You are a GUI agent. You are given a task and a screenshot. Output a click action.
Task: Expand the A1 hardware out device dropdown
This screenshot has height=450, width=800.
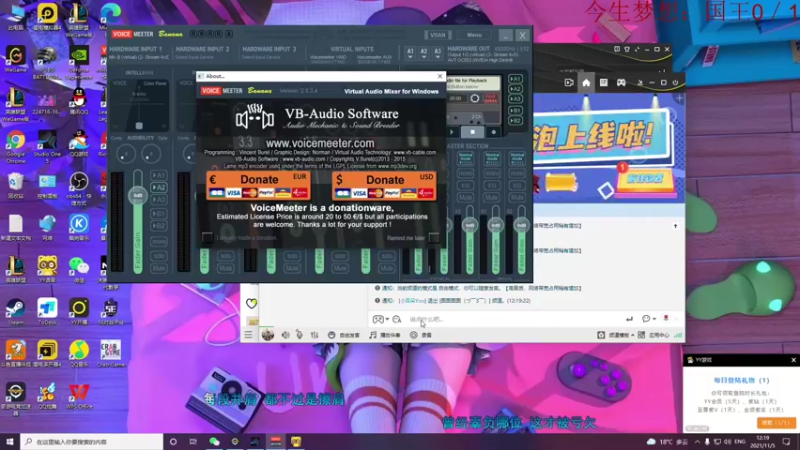[x=410, y=53]
